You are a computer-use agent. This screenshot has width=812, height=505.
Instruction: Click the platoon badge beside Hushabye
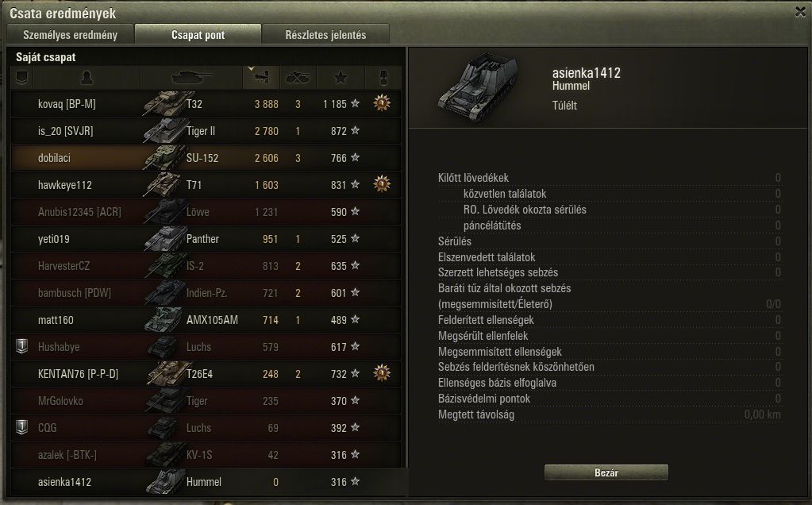(x=21, y=346)
